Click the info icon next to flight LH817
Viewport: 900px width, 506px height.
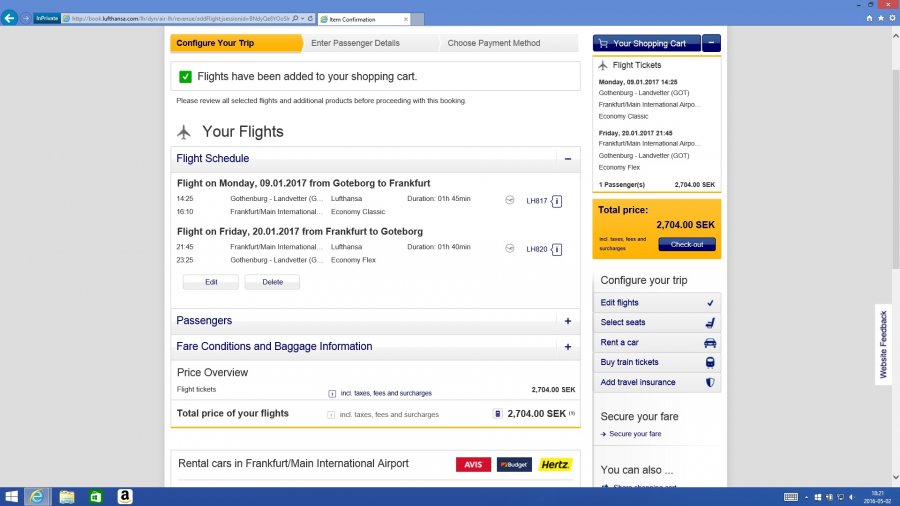coord(557,201)
